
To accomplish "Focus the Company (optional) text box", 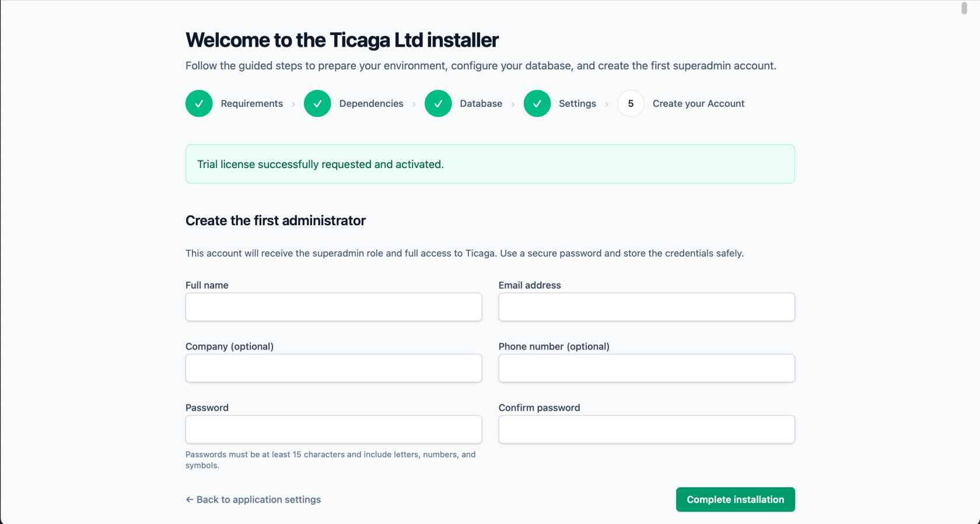I will tap(334, 368).
